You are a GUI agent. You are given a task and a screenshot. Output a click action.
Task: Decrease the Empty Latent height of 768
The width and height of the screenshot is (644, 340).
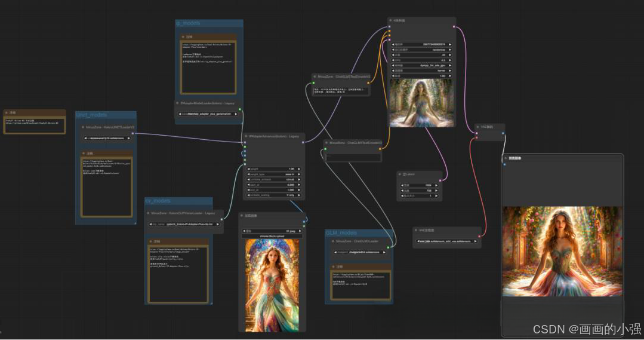402,191
